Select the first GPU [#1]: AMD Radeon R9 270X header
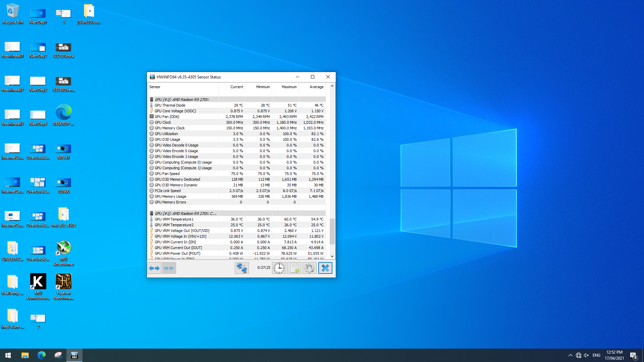The width and height of the screenshot is (644, 362). coord(237,100)
